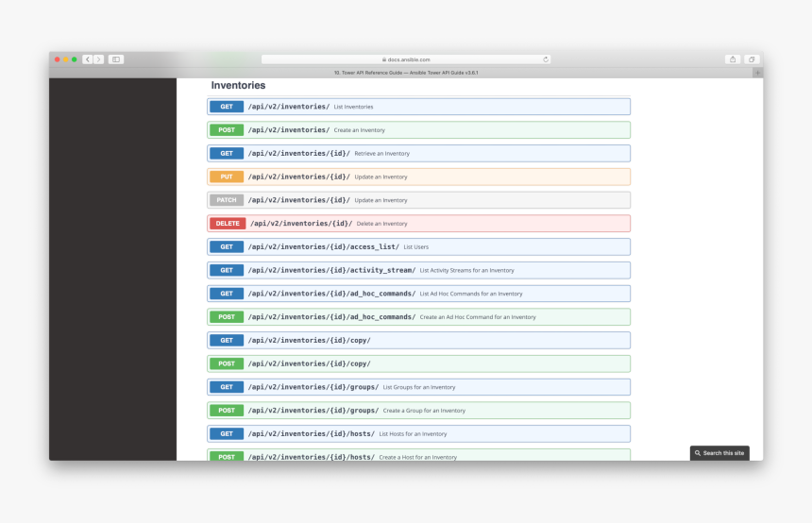Toggle the Safari sidebar button
The height and width of the screenshot is (523, 812).
click(x=116, y=59)
